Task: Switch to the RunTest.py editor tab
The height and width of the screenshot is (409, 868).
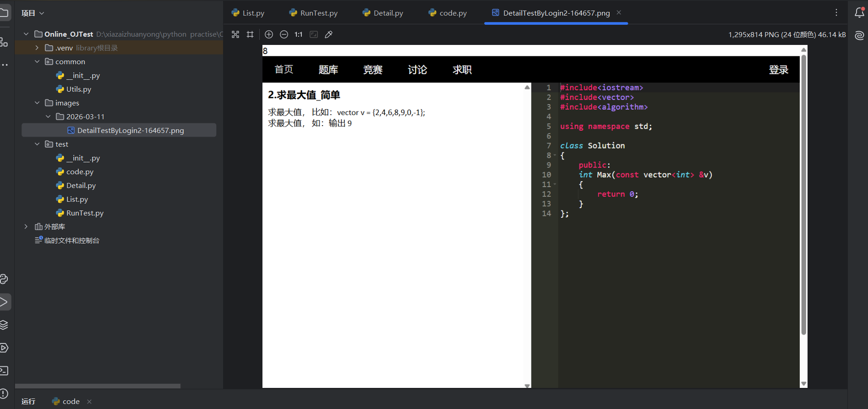Action: click(314, 13)
